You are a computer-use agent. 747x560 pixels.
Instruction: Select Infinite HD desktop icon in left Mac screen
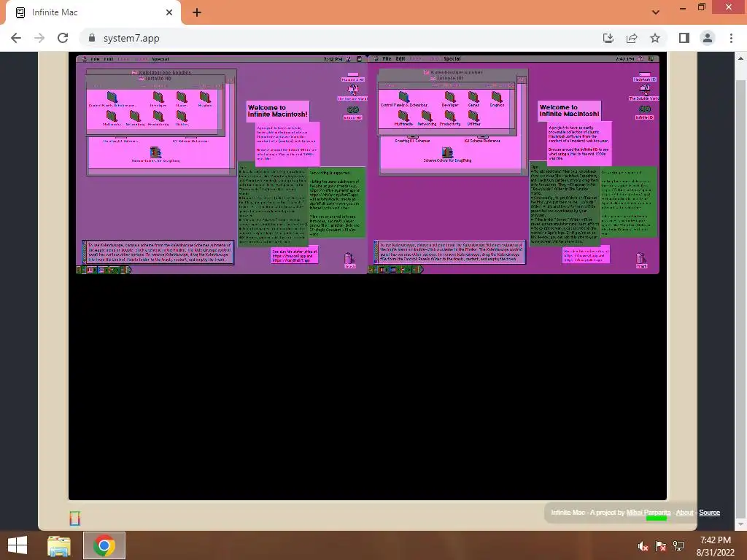(x=352, y=112)
